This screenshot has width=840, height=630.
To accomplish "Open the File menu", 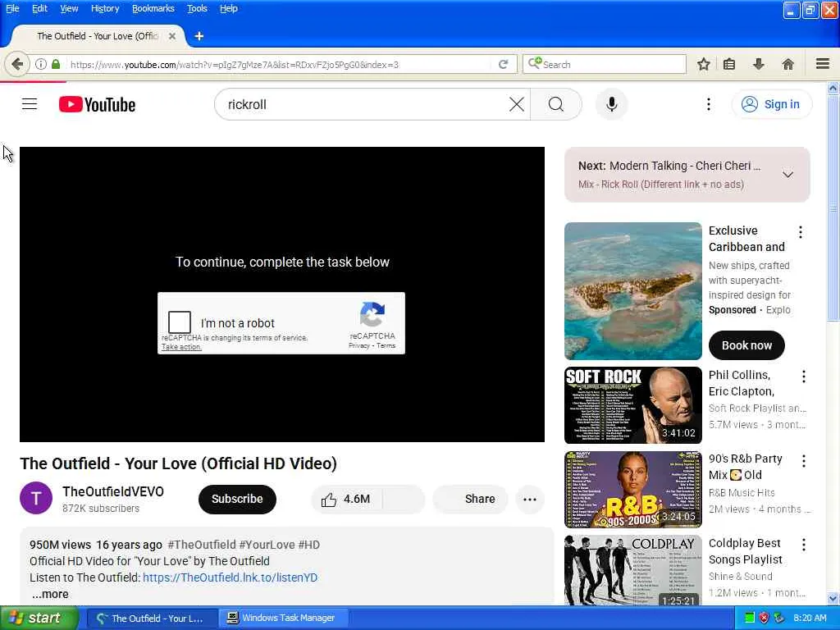I will 12,8.
